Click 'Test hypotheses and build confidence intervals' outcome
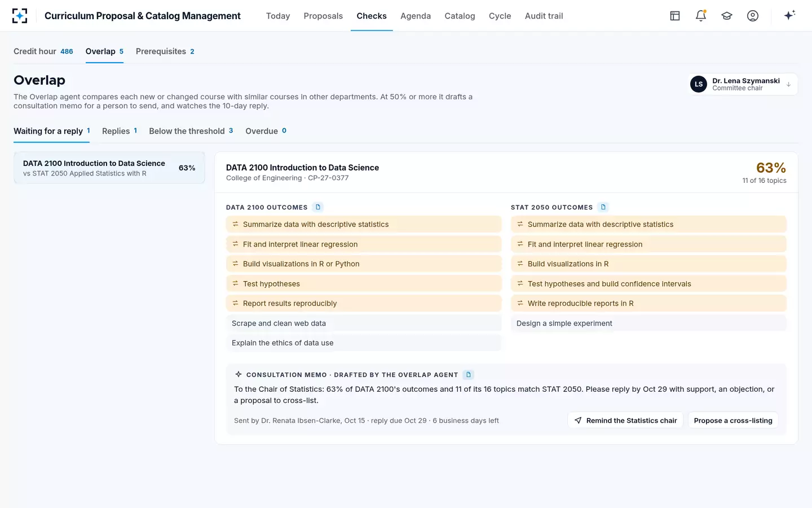 coord(648,283)
